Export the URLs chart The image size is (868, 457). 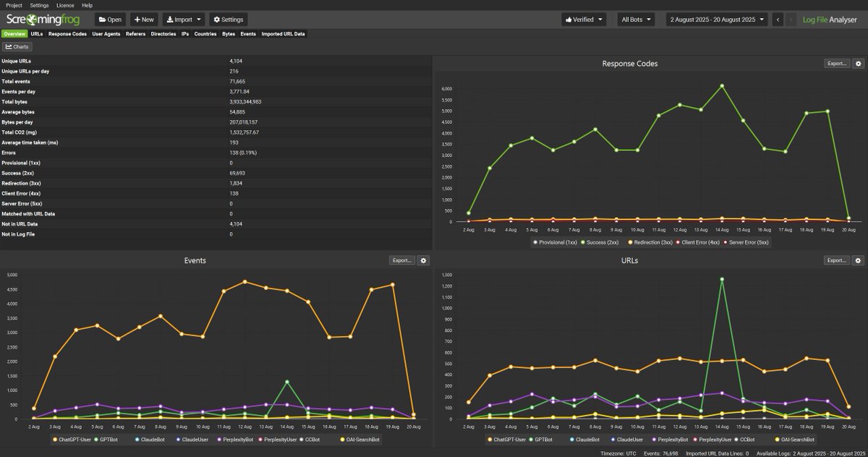837,260
